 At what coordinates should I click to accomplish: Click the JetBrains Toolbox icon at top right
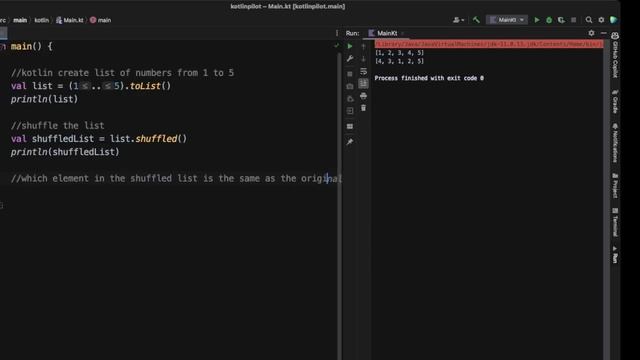pos(613,20)
